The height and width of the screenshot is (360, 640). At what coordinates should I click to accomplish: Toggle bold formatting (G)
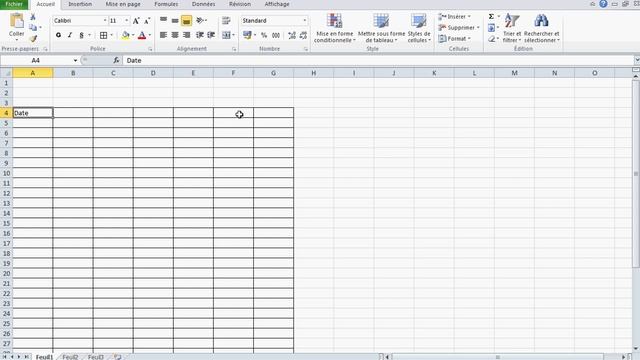58,35
